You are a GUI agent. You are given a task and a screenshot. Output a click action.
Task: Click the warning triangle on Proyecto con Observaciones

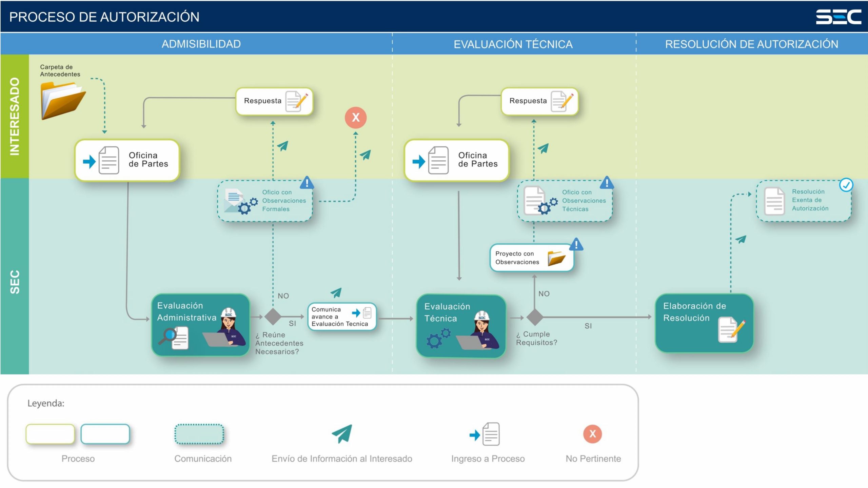(x=576, y=245)
